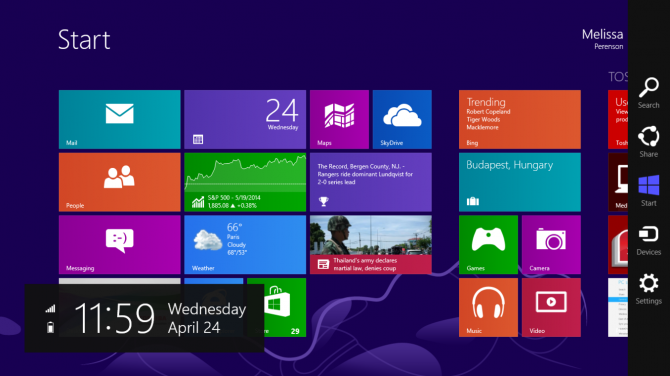This screenshot has width=670, height=376.
Task: Click the 11:59 clock time
Action: click(x=114, y=318)
